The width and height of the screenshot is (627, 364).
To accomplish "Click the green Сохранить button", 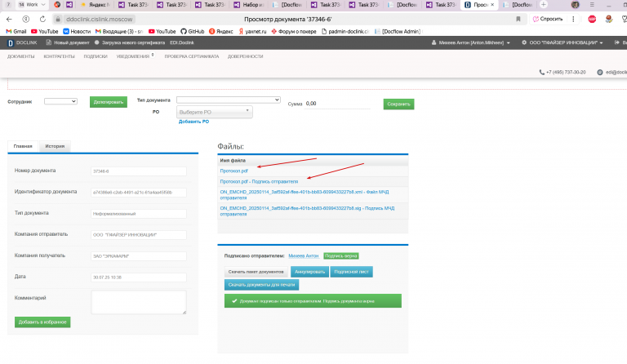I will 398,104.
